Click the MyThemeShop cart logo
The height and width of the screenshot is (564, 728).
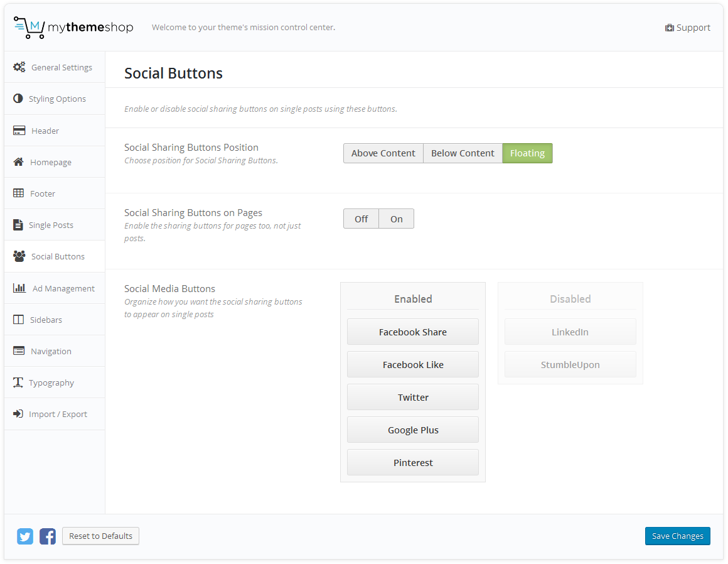point(29,28)
